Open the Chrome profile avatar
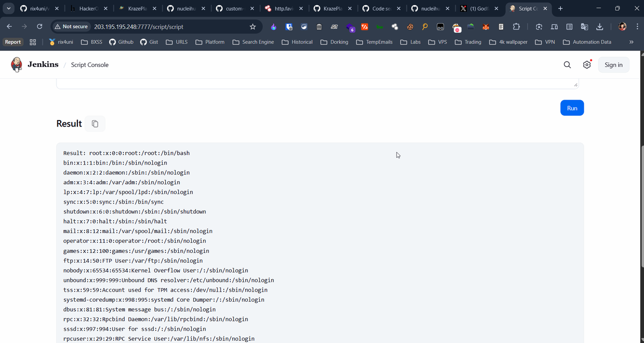Screen dimensions: 644x343 (623, 27)
